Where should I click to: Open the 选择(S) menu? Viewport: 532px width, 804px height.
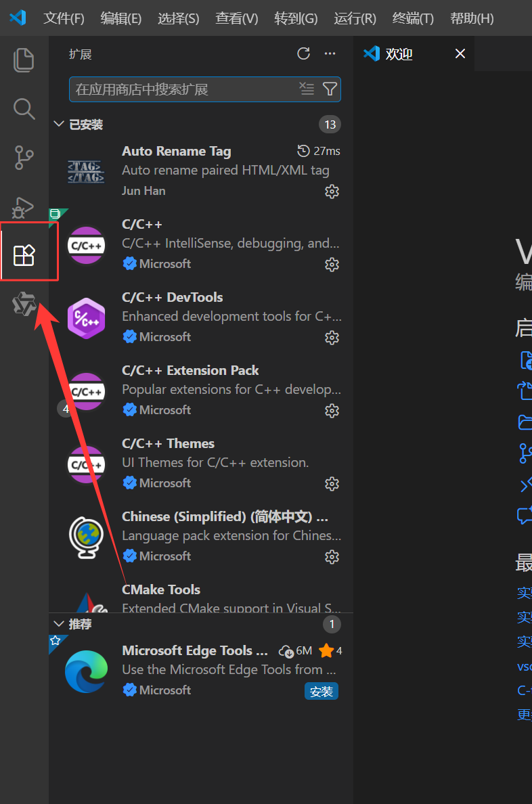(179, 18)
